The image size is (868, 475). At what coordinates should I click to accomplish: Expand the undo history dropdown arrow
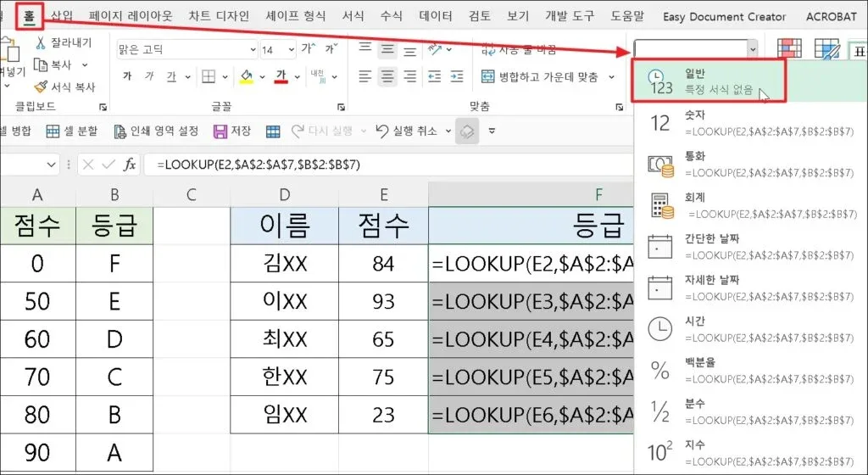pyautogui.click(x=448, y=131)
